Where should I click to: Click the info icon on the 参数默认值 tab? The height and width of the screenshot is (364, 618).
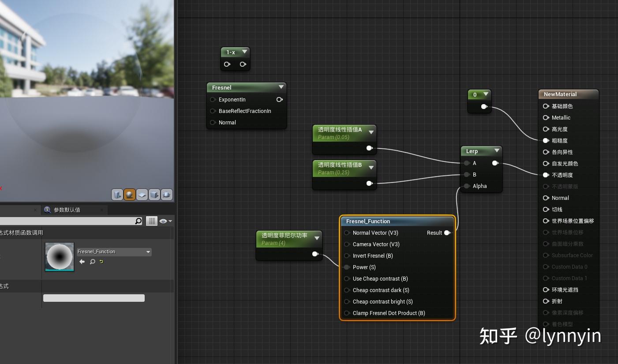[x=47, y=210]
